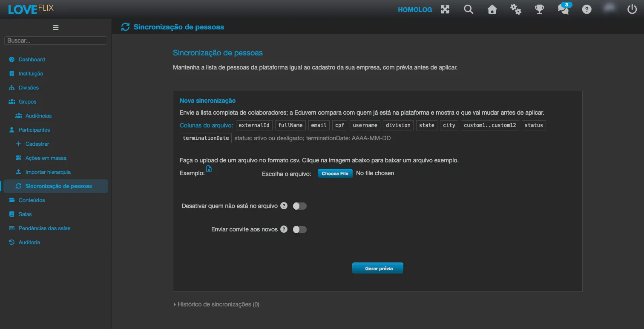The width and height of the screenshot is (644, 329).
Task: Download the example csv file icon
Action: [209, 169]
